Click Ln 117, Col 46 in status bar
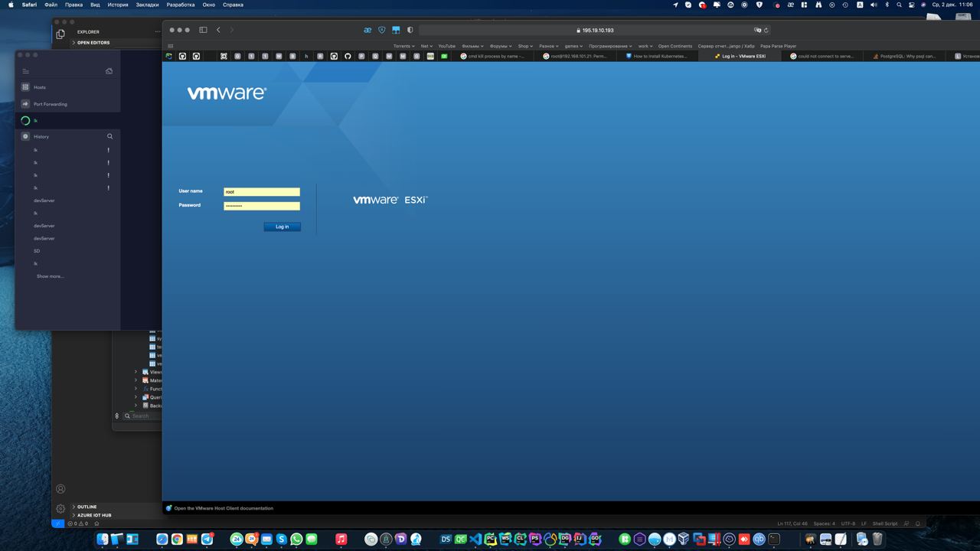980x551 pixels. tap(792, 523)
